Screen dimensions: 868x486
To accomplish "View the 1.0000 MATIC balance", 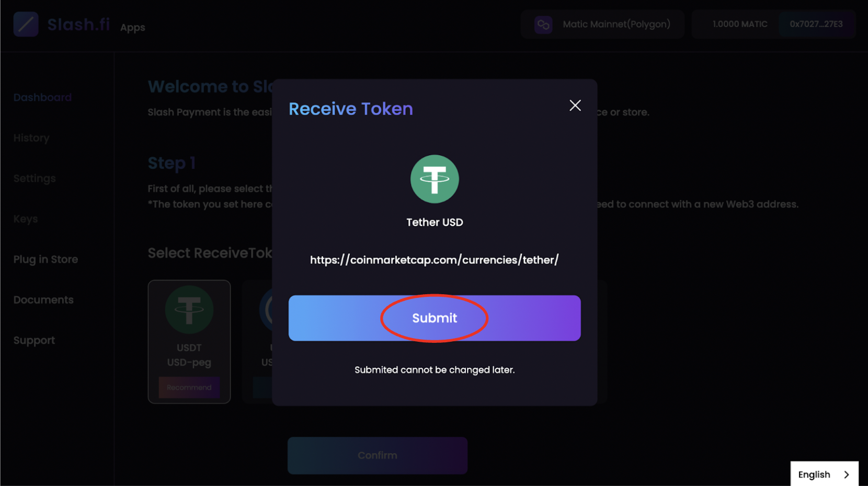I will pos(740,24).
